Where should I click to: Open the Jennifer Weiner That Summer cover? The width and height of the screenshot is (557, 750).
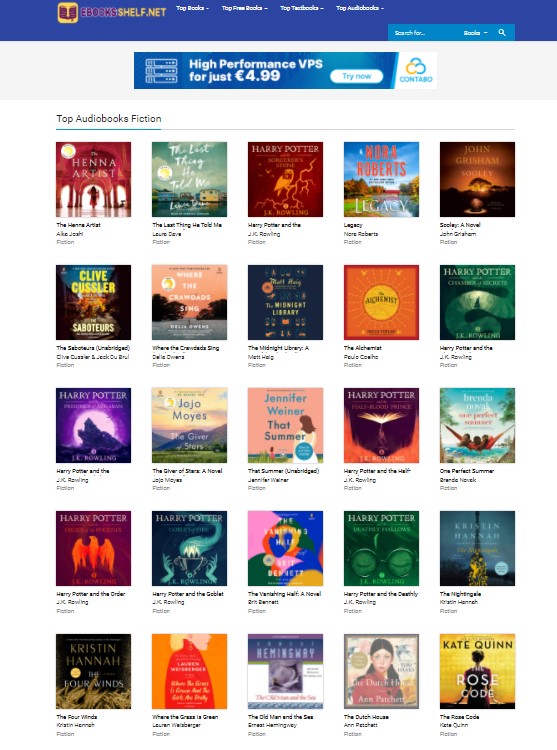pyautogui.click(x=285, y=425)
